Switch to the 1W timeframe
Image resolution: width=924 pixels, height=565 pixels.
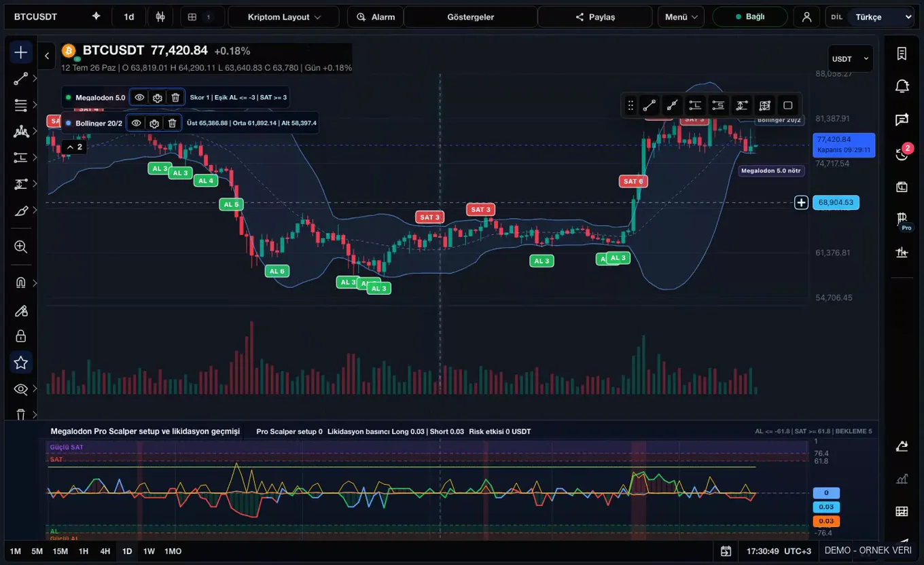click(x=149, y=551)
